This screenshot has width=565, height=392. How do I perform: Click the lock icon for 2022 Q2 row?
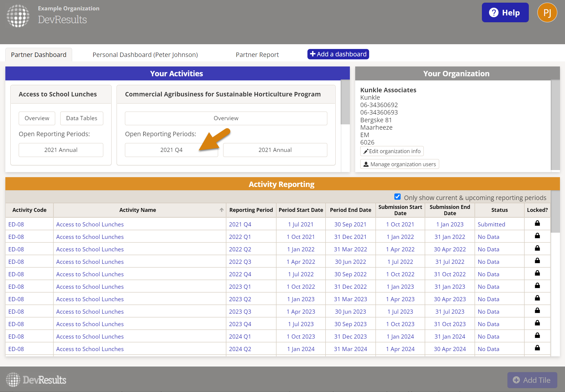[x=537, y=248]
